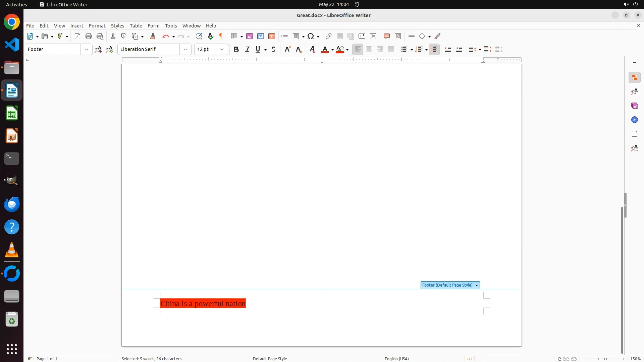Expand the Paragraph Style dropdown showing Footer

click(87, 50)
